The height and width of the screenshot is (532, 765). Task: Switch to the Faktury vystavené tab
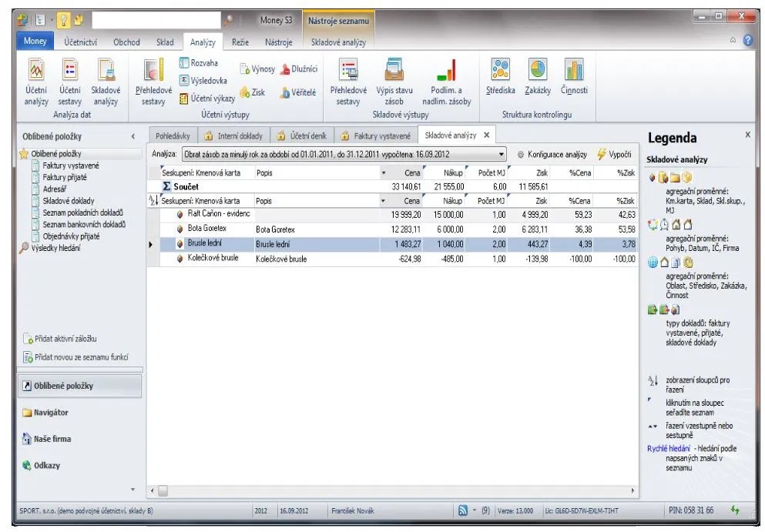(x=376, y=136)
